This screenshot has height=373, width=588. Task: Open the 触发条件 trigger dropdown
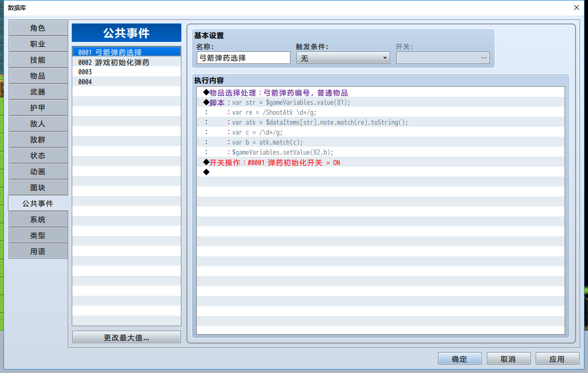(x=343, y=58)
